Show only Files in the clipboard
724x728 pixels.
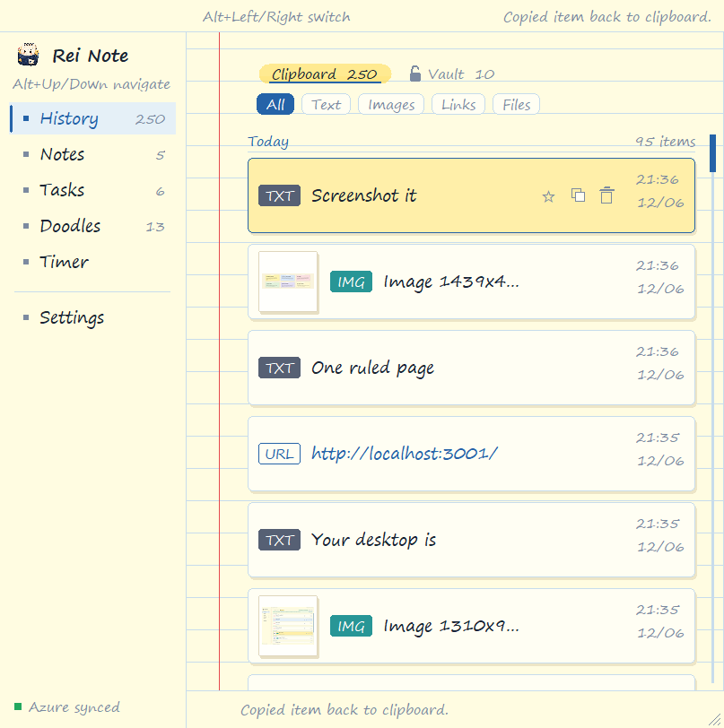[516, 104]
